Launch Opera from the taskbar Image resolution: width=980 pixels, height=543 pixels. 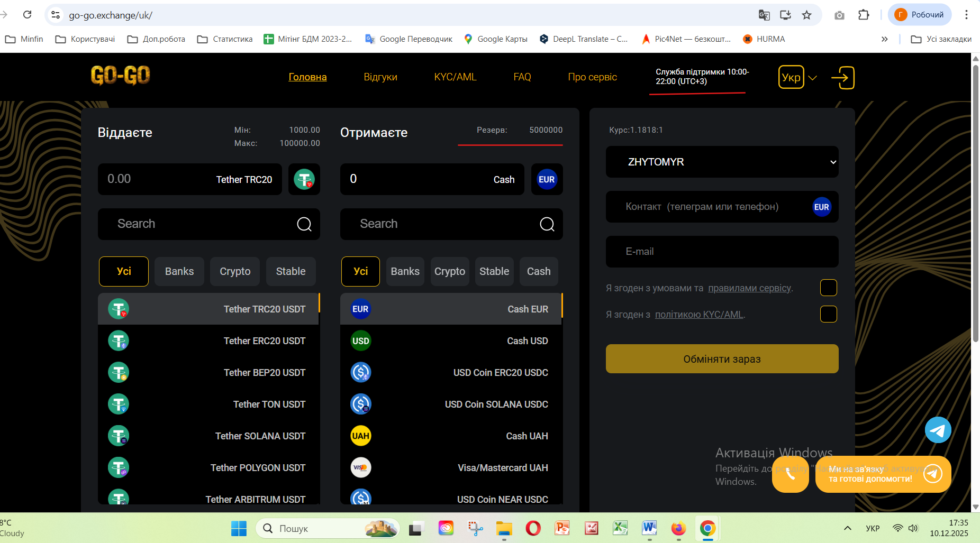click(533, 528)
